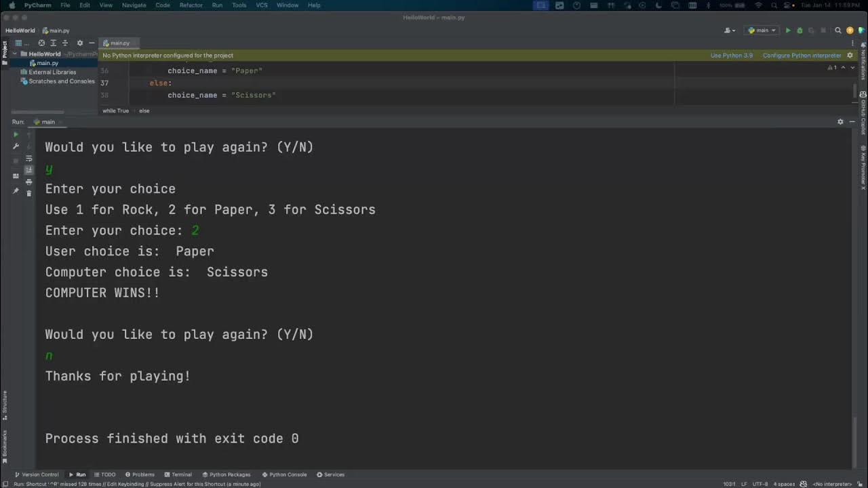Open the Apple menu
Screen dimensions: 868x488
pyautogui.click(x=12, y=5)
